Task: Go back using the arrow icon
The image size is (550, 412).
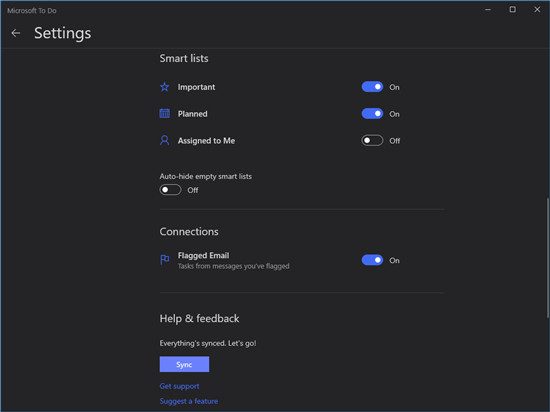Action: [16, 33]
